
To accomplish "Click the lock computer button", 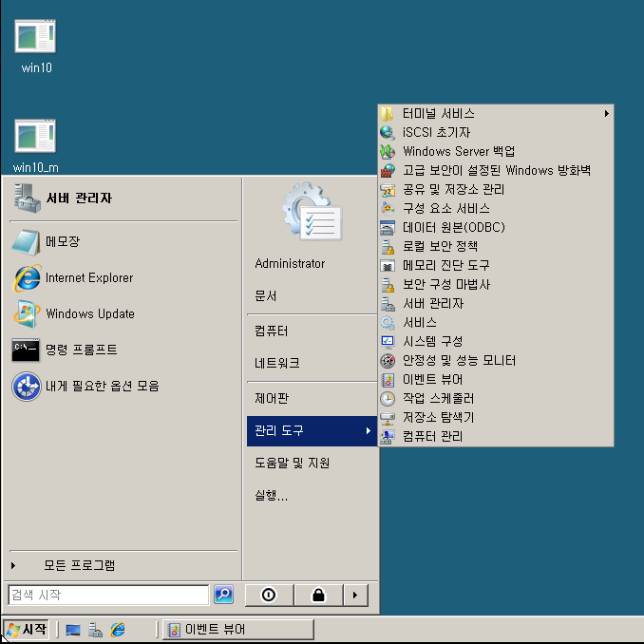I will [x=318, y=596].
